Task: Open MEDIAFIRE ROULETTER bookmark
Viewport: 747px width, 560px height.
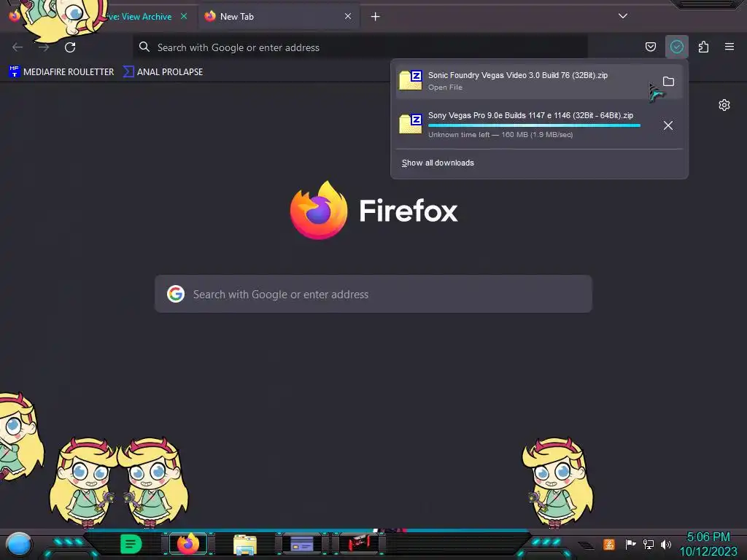Action: point(61,72)
